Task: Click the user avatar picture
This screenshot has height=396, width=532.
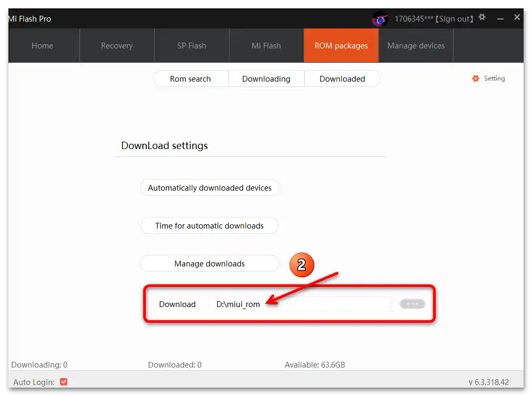Action: pos(380,18)
